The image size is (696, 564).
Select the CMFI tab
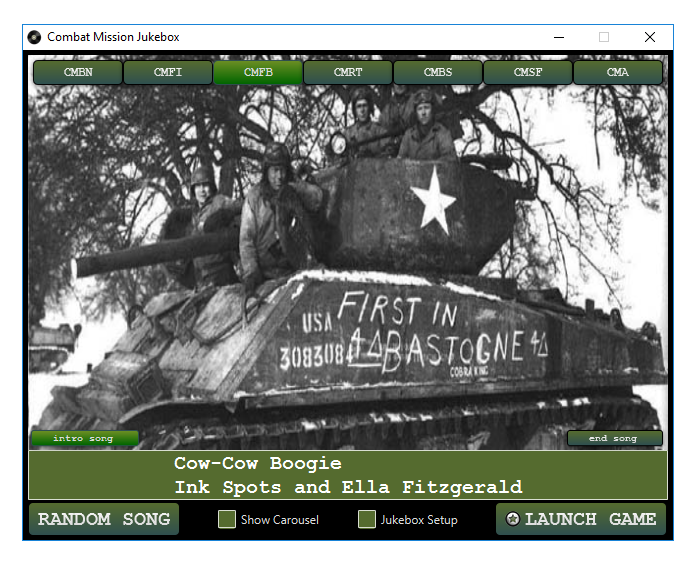point(168,72)
